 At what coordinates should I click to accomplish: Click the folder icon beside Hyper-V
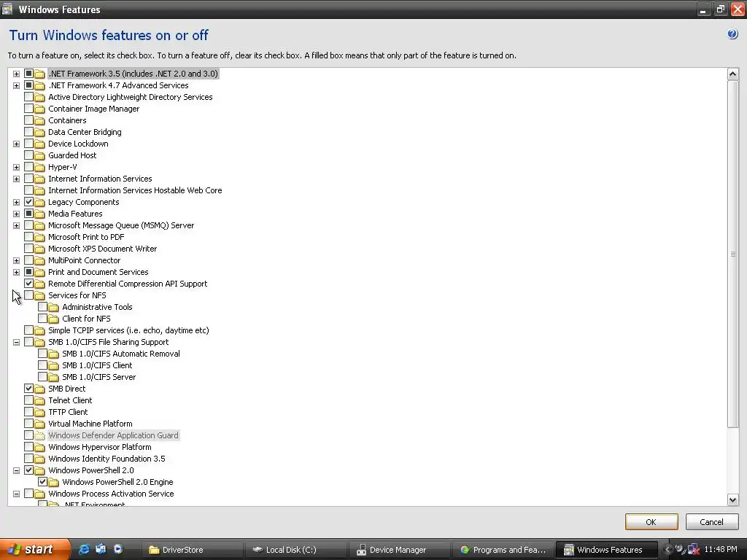click(x=39, y=167)
